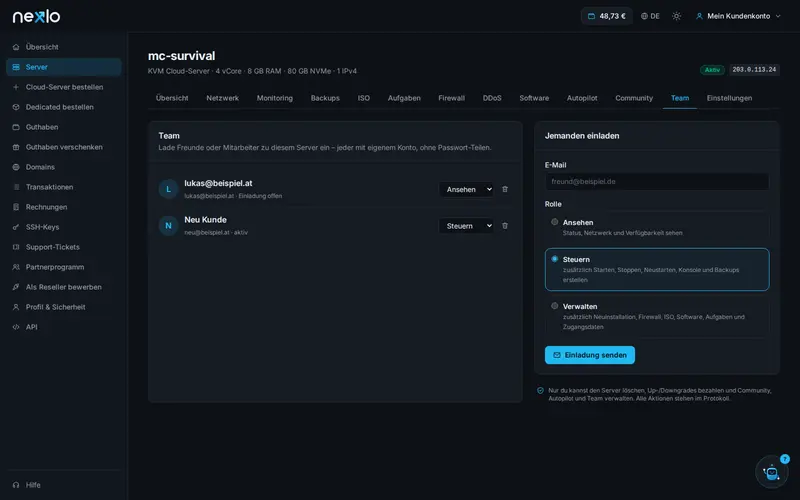Click the Partnerprogramm people icon
The width and height of the screenshot is (800, 500).
pyautogui.click(x=16, y=267)
